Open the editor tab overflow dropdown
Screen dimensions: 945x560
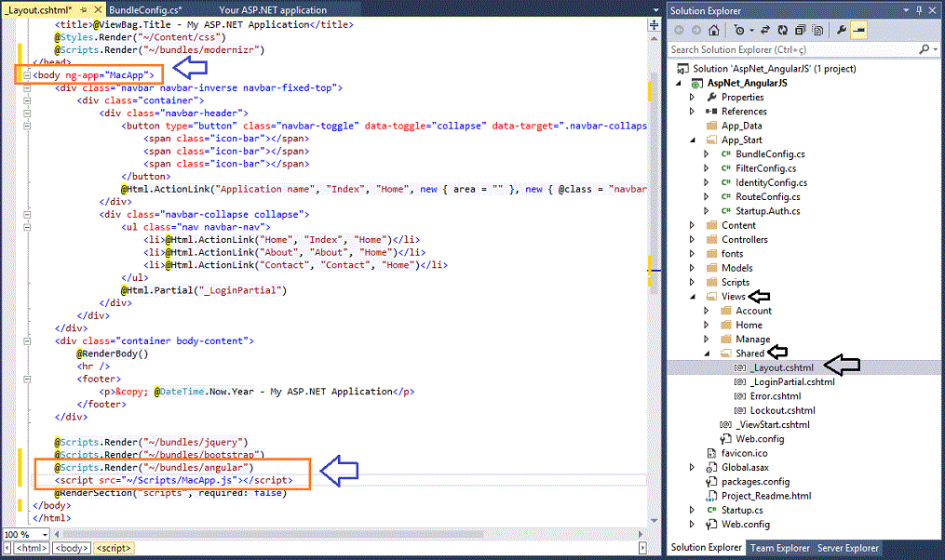pyautogui.click(x=656, y=10)
